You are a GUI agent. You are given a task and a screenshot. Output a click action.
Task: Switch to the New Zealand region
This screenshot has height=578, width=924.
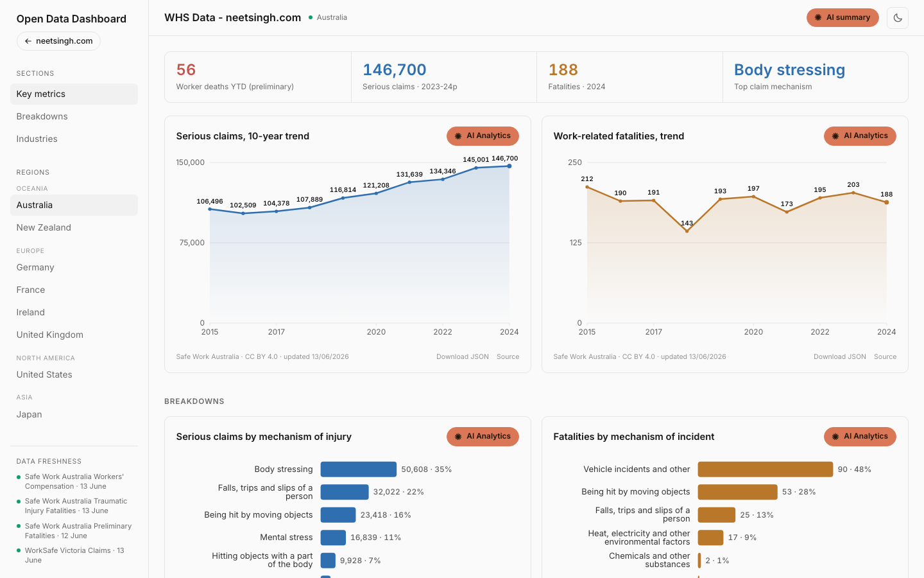pos(74,227)
